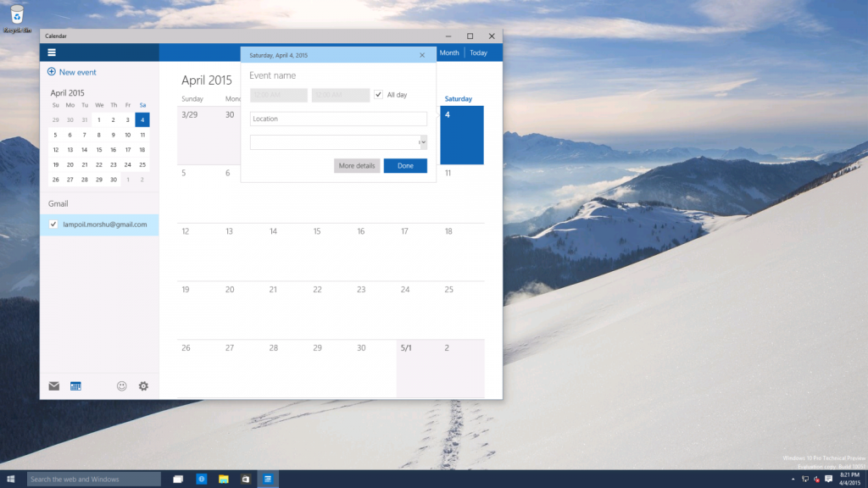Screen dimensions: 868x488
Task: Open the blue browser icon in taskbar
Action: (202, 480)
